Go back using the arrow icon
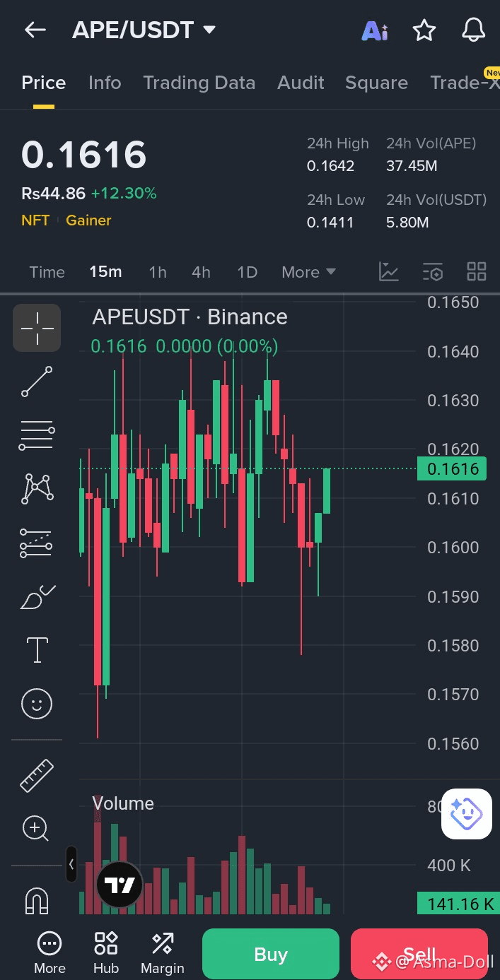500x980 pixels. [x=35, y=30]
